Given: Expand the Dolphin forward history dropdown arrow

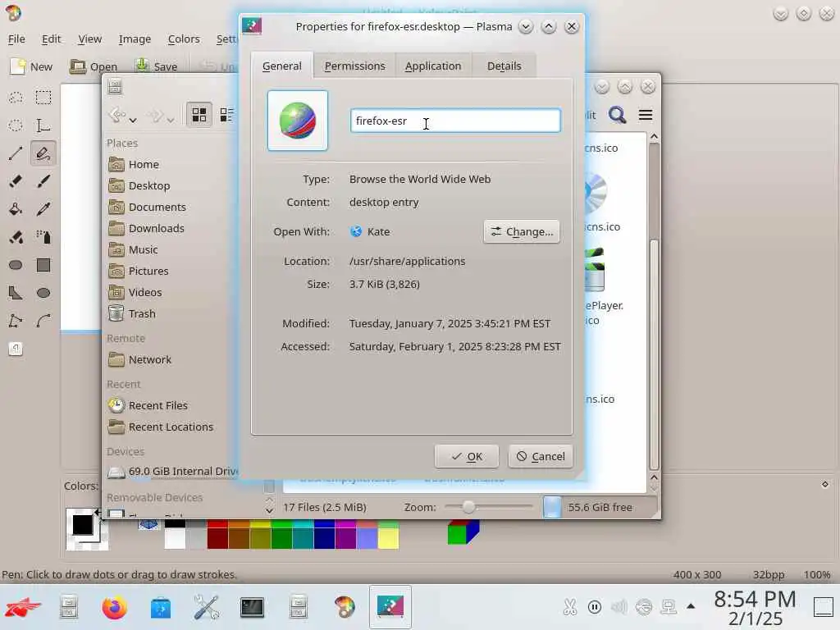Looking at the screenshot, I should click(171, 120).
